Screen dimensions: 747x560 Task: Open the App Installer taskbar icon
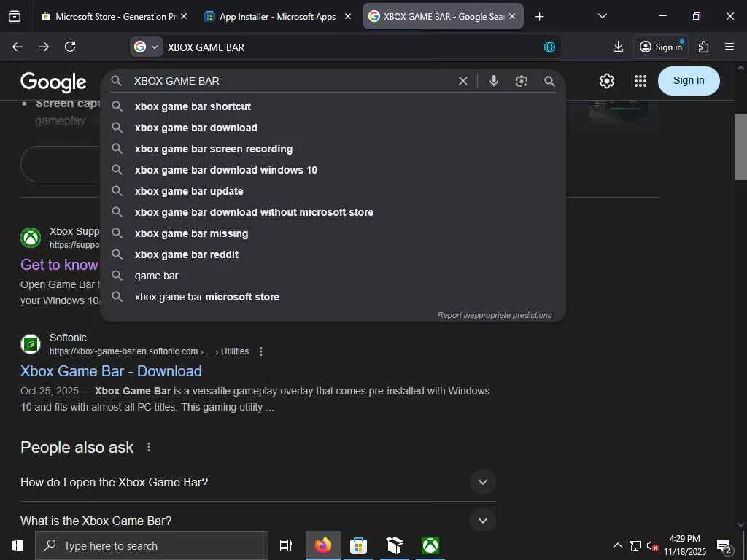point(395,545)
